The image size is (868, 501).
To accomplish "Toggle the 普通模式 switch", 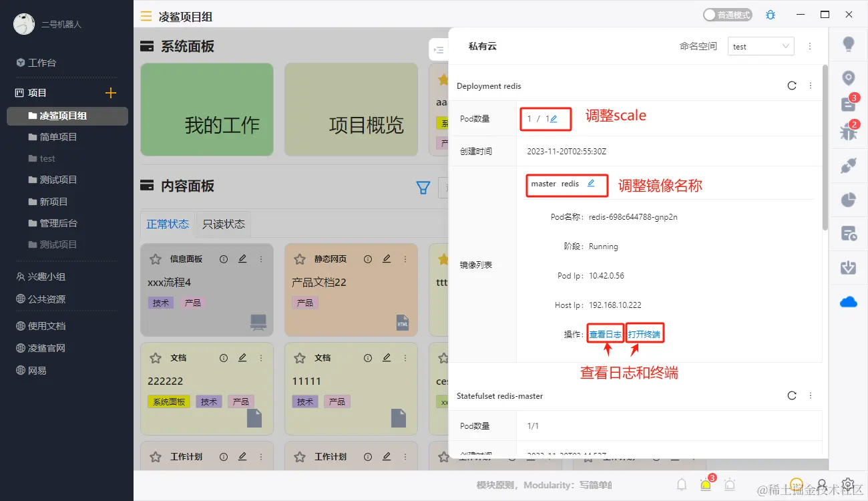I will click(x=728, y=15).
